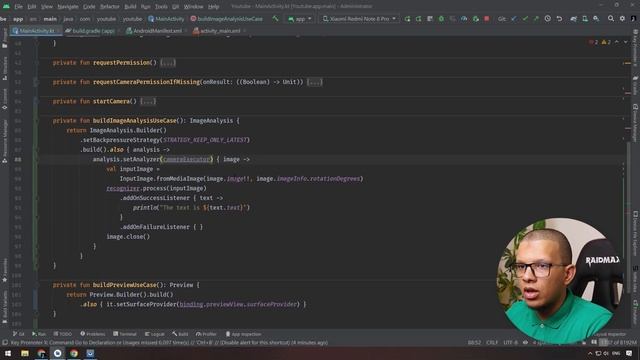Click the red Stop button in toolbar
The height and width of the screenshot is (360, 640).
pyautogui.click(x=487, y=19)
